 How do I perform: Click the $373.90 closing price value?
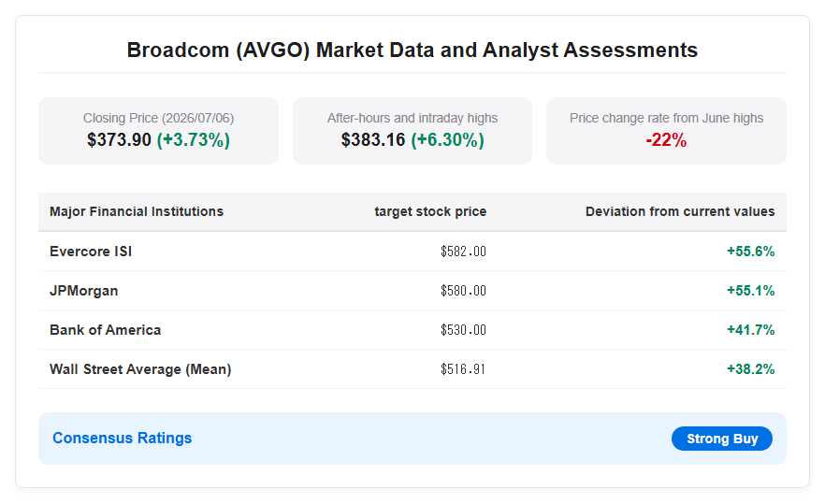(120, 140)
